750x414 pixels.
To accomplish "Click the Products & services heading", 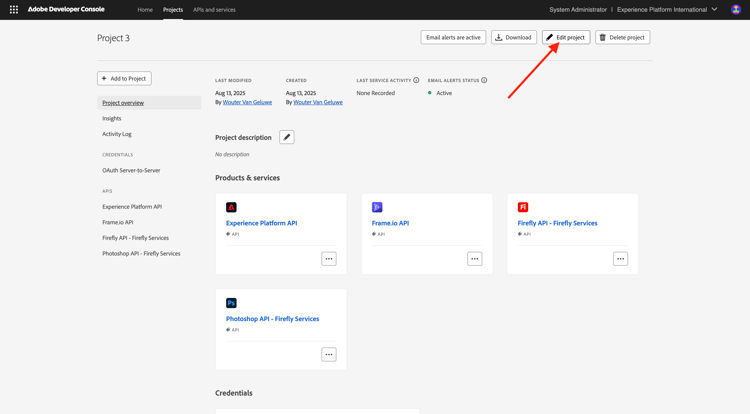I will 247,178.
